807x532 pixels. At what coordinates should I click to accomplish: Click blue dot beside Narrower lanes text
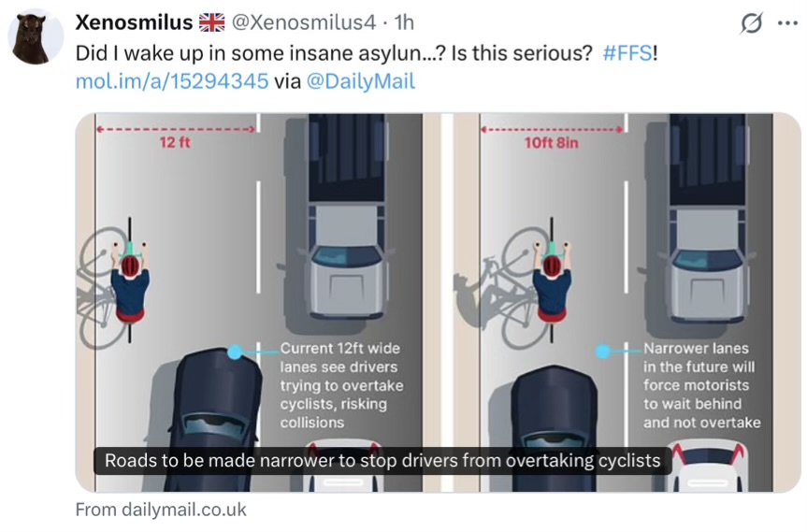(x=602, y=352)
